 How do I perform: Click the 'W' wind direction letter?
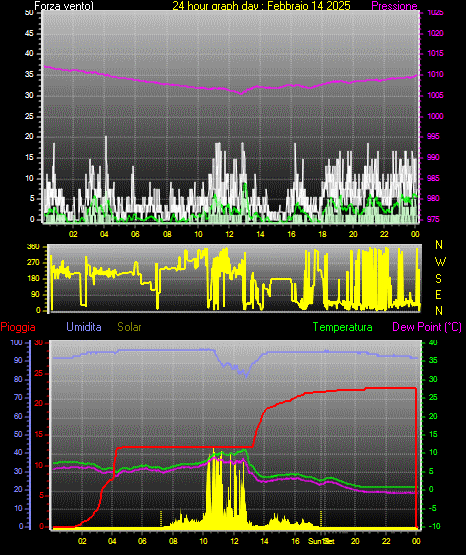point(440,262)
